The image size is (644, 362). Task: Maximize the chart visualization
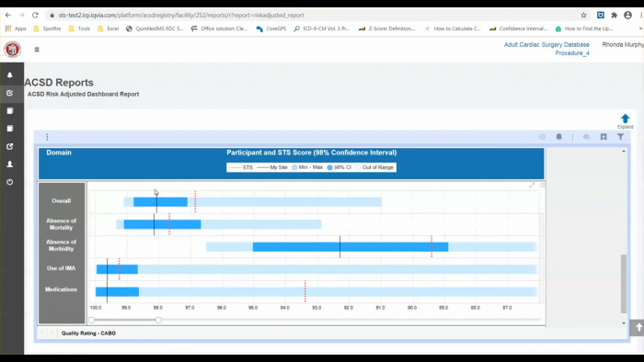point(532,186)
